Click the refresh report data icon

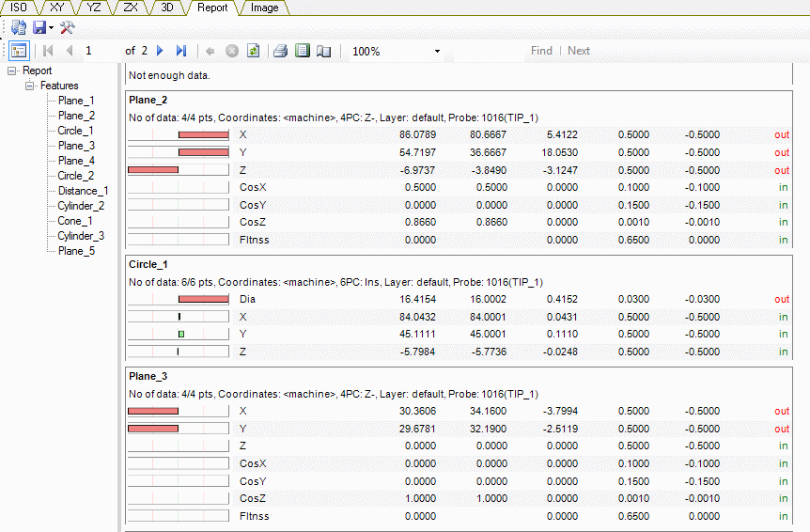18,28
